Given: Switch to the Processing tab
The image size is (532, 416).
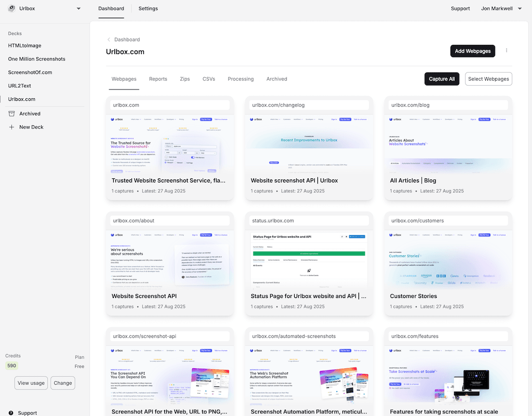Looking at the screenshot, I should coord(241,79).
